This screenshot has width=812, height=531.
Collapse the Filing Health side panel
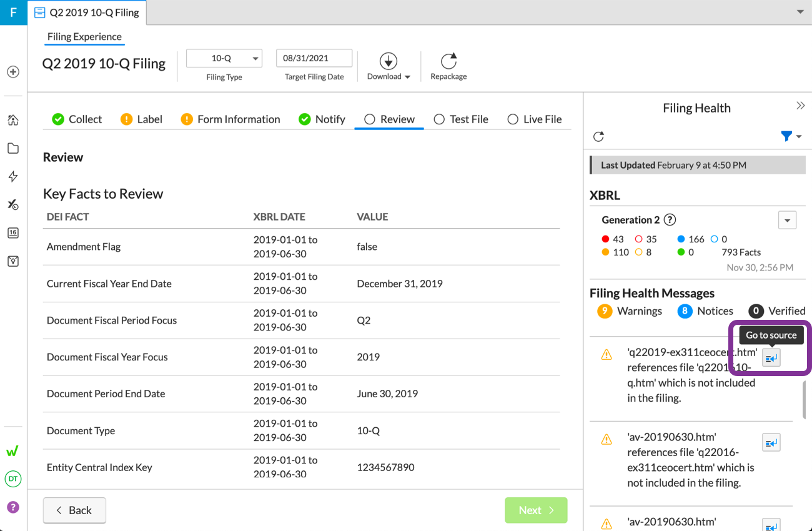800,106
